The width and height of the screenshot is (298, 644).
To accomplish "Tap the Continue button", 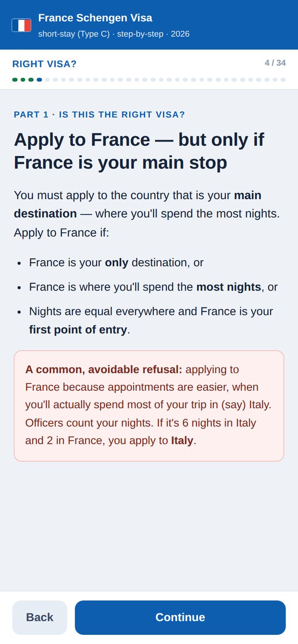I will coord(180,617).
